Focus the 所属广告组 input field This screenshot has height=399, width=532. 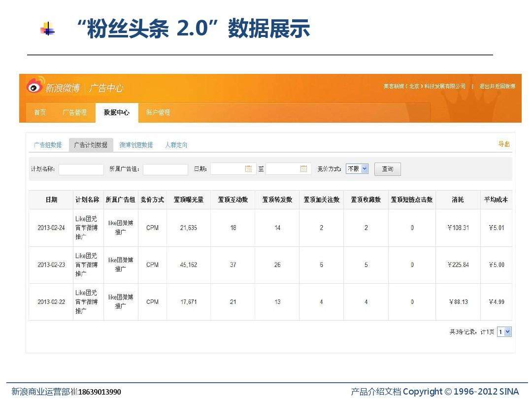(x=165, y=169)
